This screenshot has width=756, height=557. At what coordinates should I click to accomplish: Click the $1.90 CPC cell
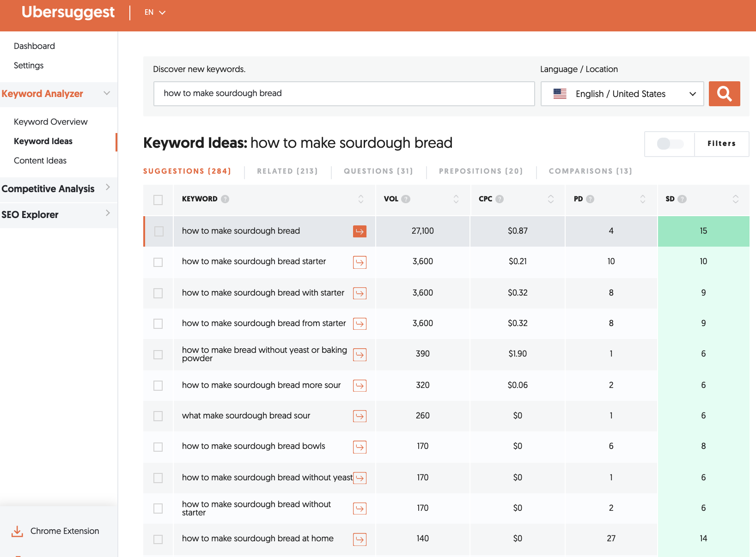pyautogui.click(x=518, y=354)
